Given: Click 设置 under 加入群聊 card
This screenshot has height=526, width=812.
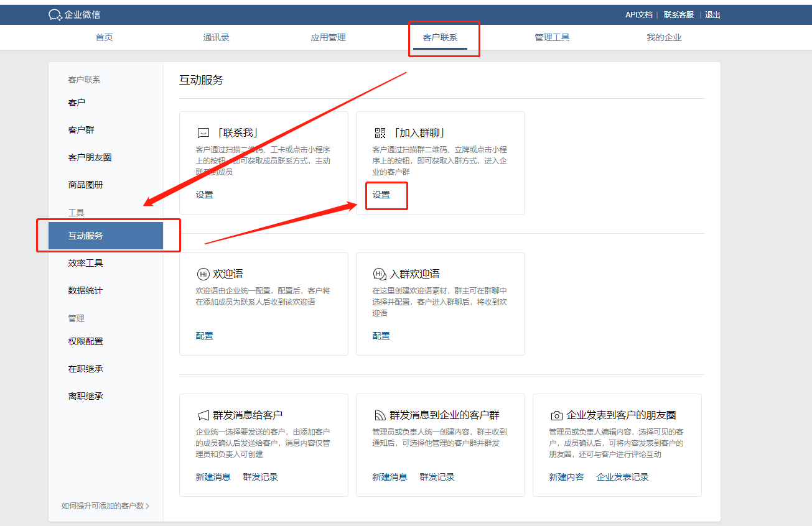Looking at the screenshot, I should click(x=381, y=195).
